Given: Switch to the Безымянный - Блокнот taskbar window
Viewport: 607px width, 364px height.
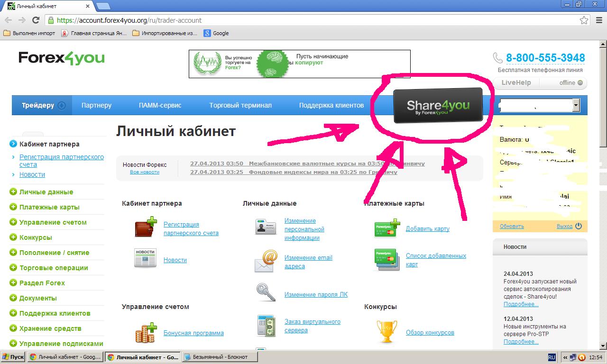Looking at the screenshot, I should tap(219, 357).
